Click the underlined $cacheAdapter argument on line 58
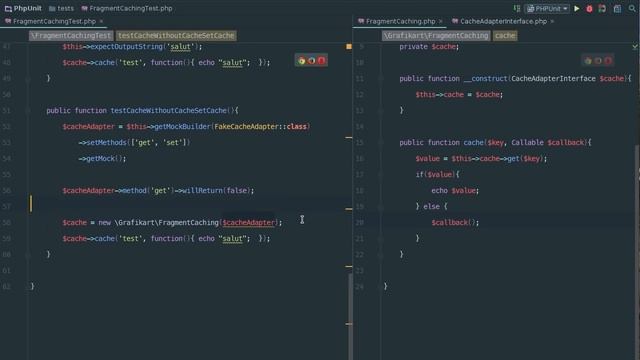The width and height of the screenshot is (640, 360). point(249,222)
